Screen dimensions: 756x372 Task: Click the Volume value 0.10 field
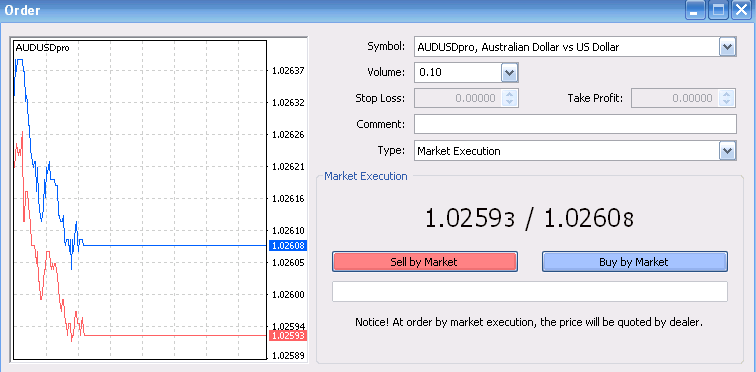[x=458, y=73]
